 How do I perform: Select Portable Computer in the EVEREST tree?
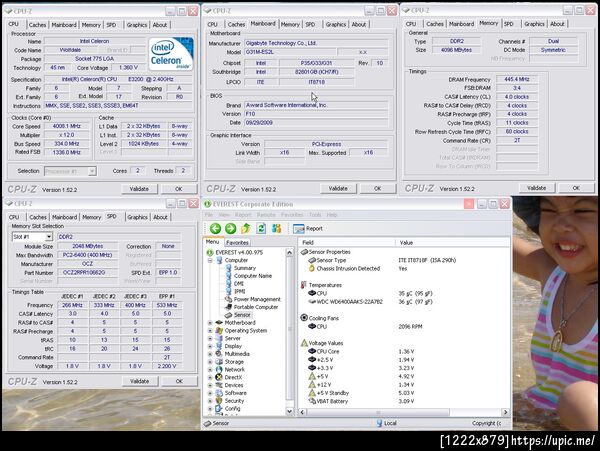[256, 307]
